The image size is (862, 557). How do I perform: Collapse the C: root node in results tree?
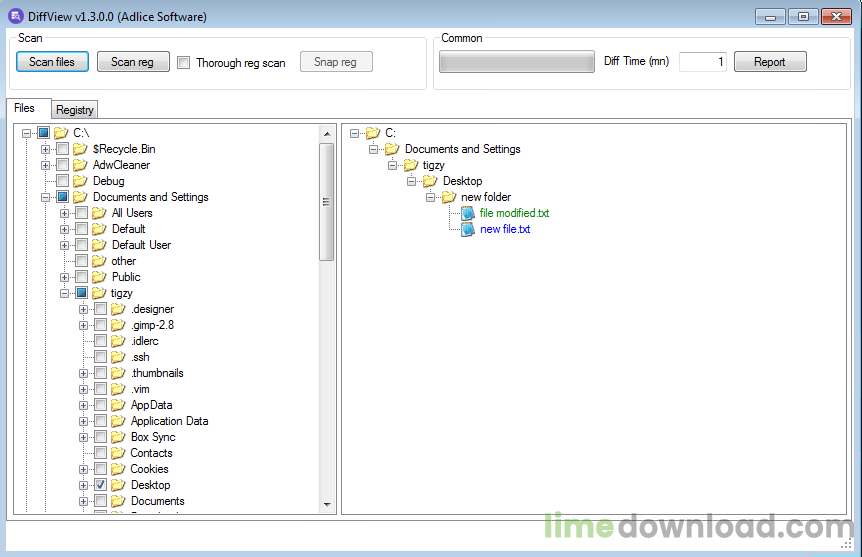coord(355,133)
